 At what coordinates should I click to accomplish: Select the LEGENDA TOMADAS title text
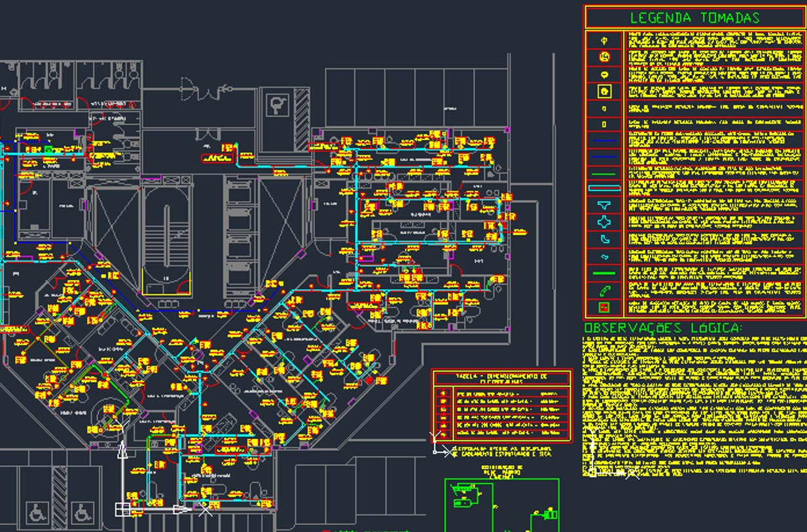[694, 18]
